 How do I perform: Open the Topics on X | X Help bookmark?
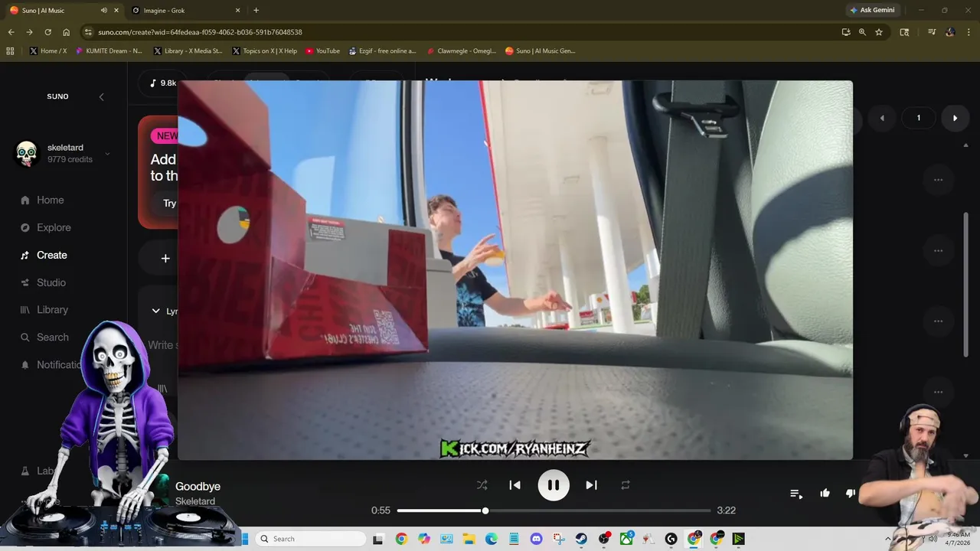(x=264, y=51)
